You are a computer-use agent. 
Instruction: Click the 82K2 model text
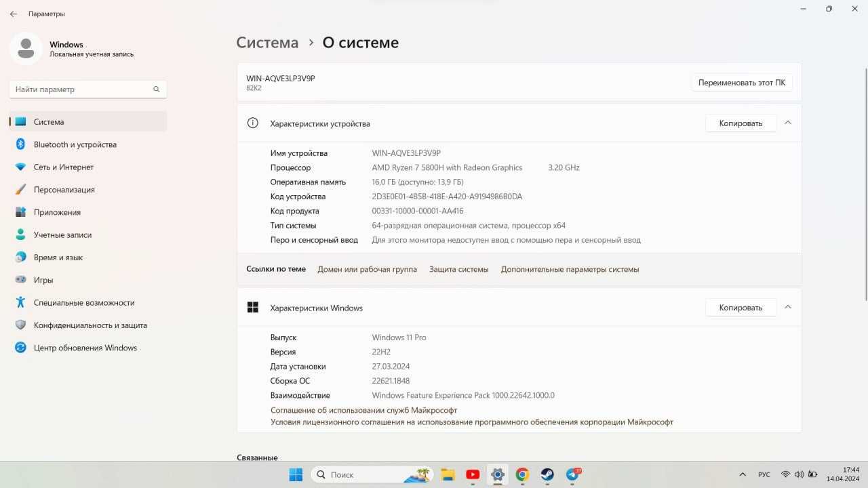coord(254,88)
